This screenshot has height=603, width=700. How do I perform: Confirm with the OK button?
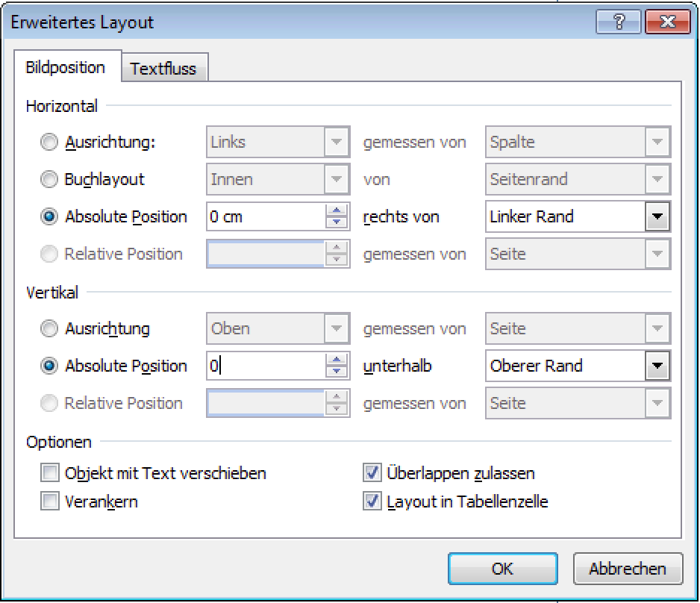pos(502,569)
